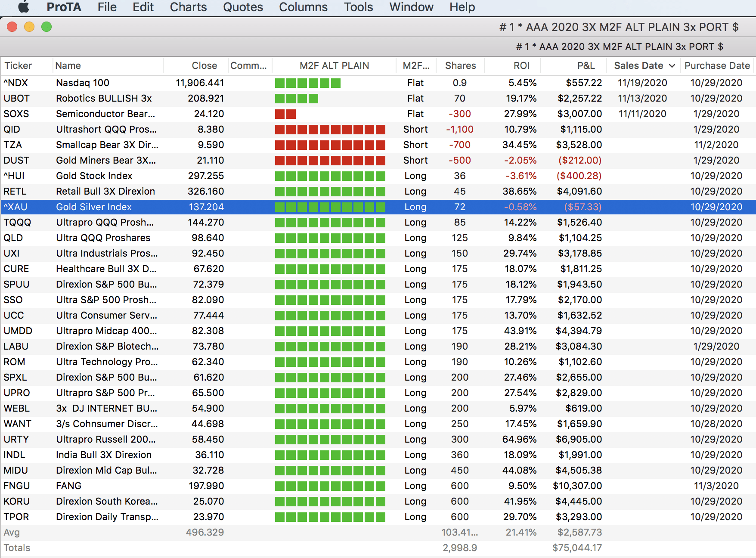Close the portfolio window with red button
This screenshot has height=558, width=756.
(12, 27)
